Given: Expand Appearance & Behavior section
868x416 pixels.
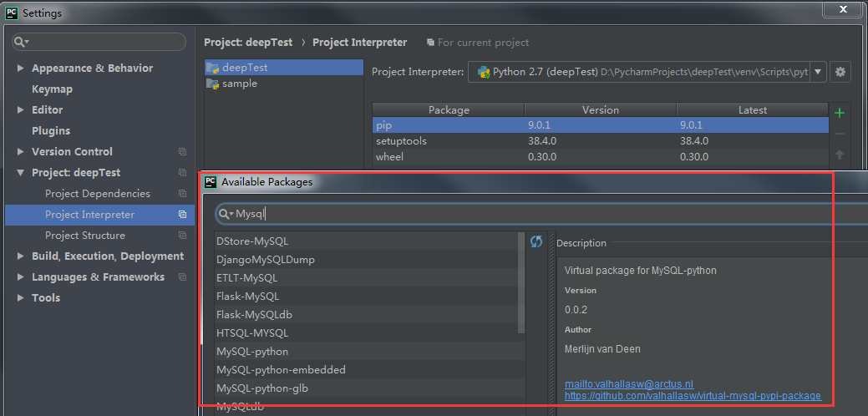Looking at the screenshot, I should pos(21,68).
